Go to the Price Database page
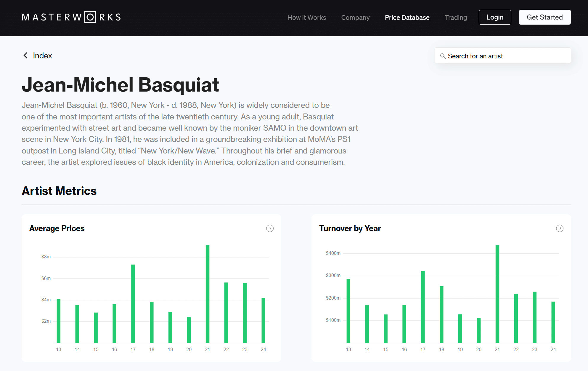The height and width of the screenshot is (371, 588). 407,17
